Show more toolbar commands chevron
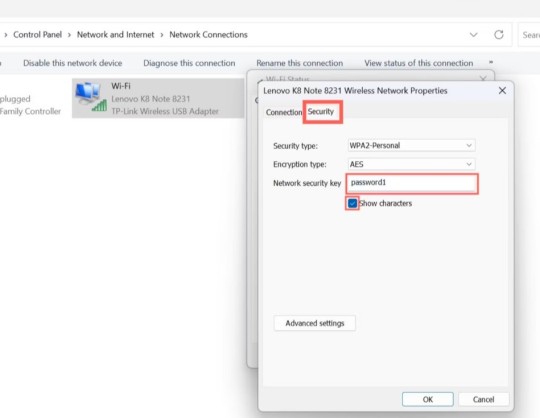540x418 pixels. (491, 62)
